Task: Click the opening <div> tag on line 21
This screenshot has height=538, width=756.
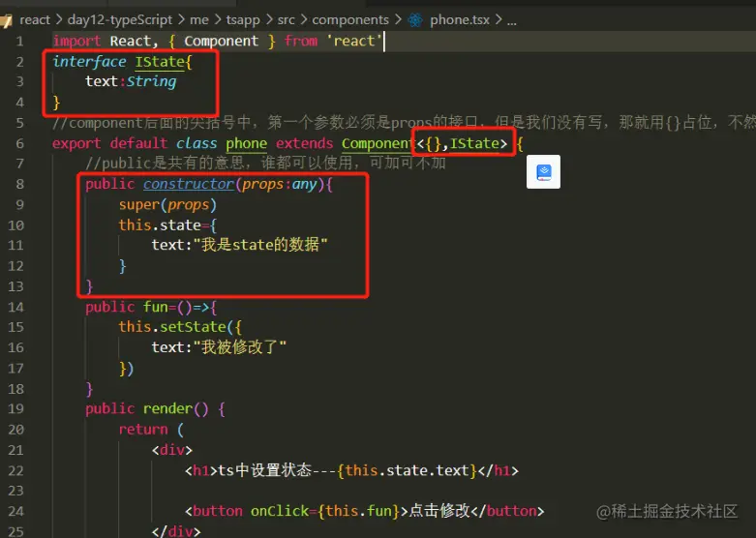Action: click(172, 450)
